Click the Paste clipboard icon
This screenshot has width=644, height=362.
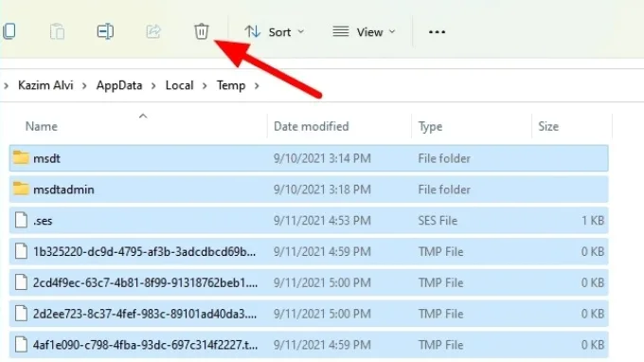coord(57,31)
